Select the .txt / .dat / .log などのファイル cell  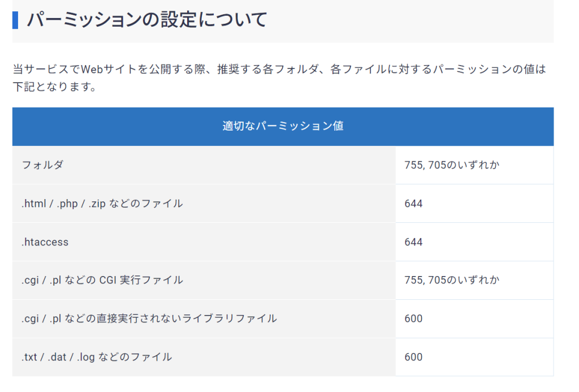point(204,357)
